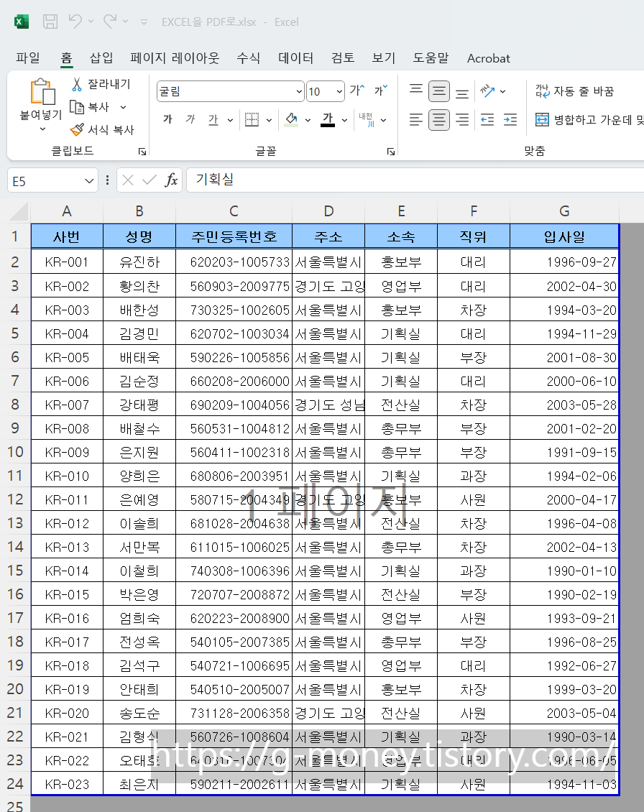Viewport: 644px width, 812px height.
Task: Toggle Middle Align button
Action: tap(439, 92)
